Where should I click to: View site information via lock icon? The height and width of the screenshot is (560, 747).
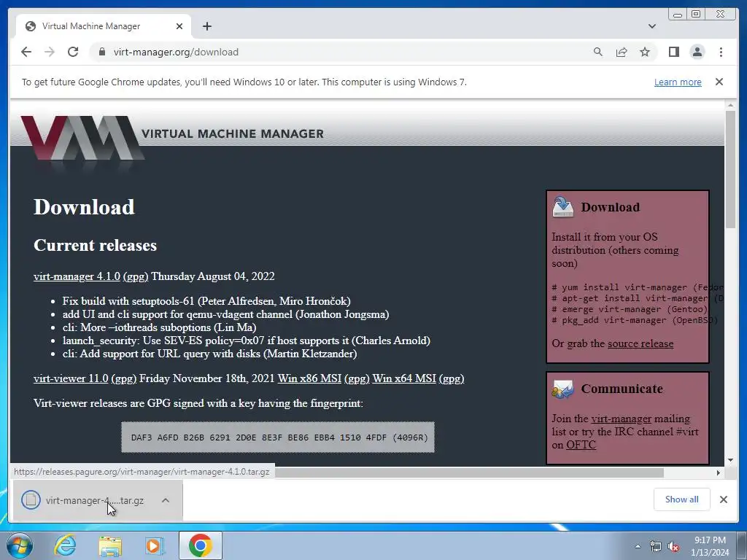pos(101,52)
